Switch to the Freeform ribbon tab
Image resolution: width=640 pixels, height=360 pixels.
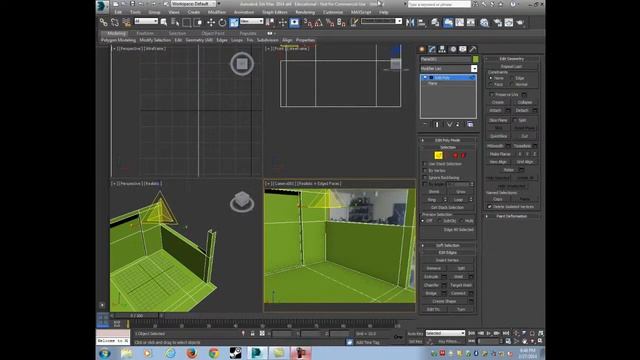pos(145,33)
